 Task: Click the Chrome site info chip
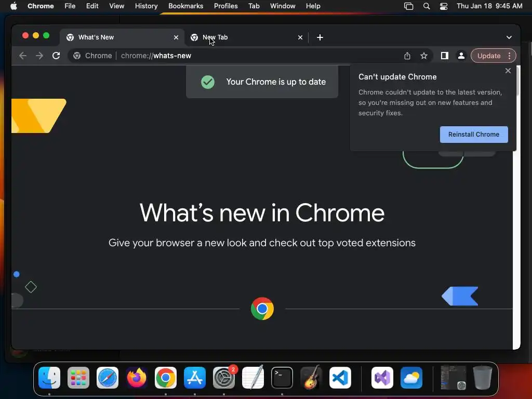pos(92,56)
